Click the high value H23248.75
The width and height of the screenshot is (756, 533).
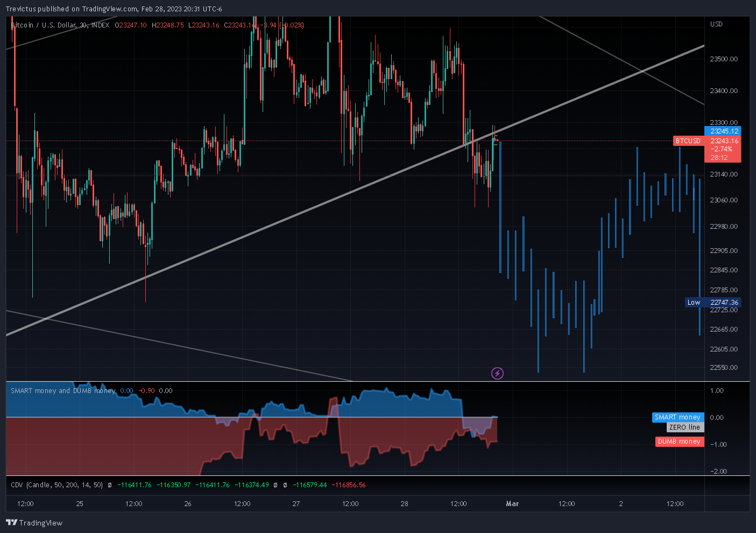[167, 25]
